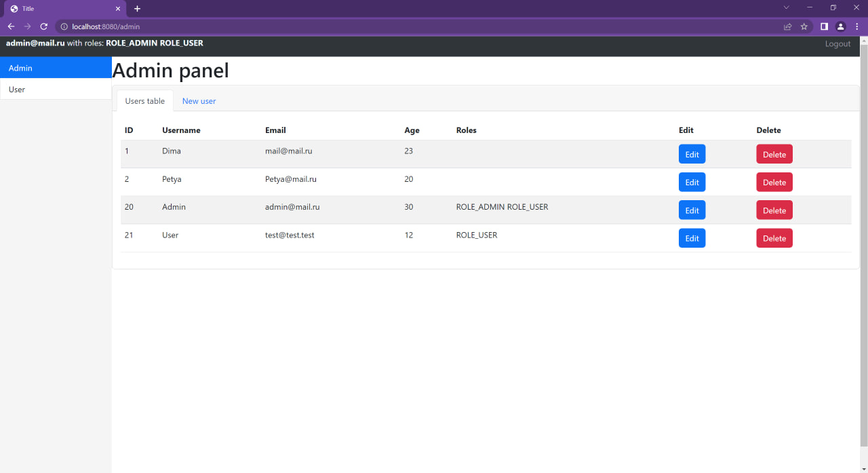Click the Dima username cell
Viewport: 868px width, 473px height.
click(172, 151)
